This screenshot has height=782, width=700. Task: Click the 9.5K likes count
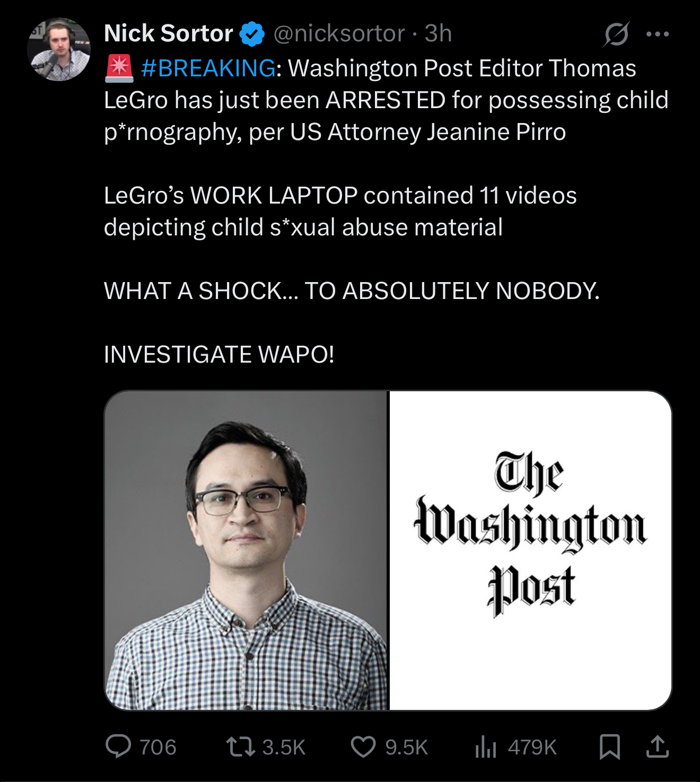406,747
